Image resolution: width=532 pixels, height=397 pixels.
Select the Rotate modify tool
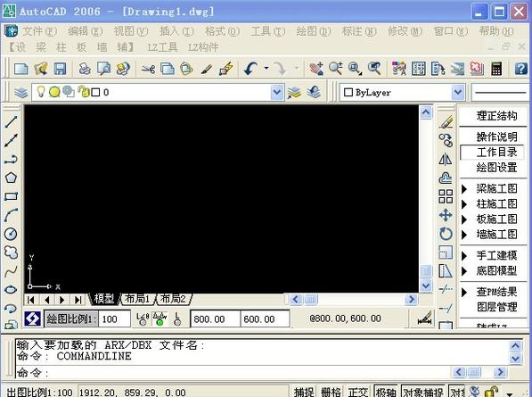click(446, 234)
